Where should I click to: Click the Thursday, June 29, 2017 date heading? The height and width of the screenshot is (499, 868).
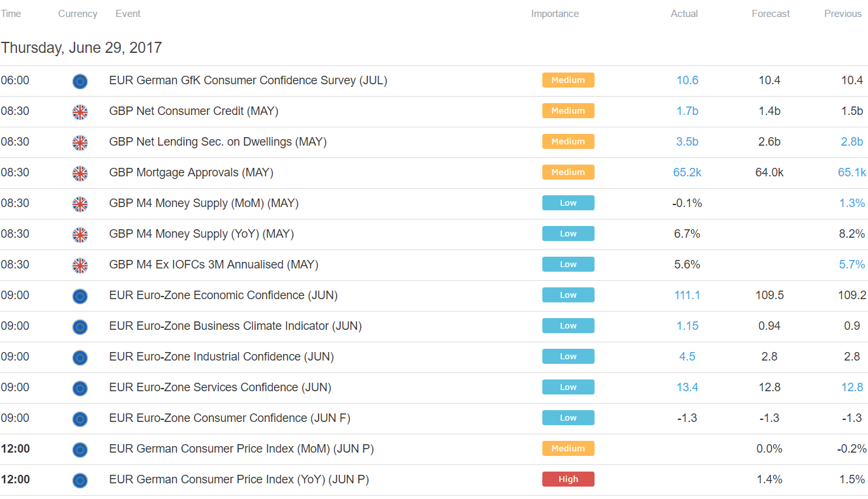click(81, 48)
